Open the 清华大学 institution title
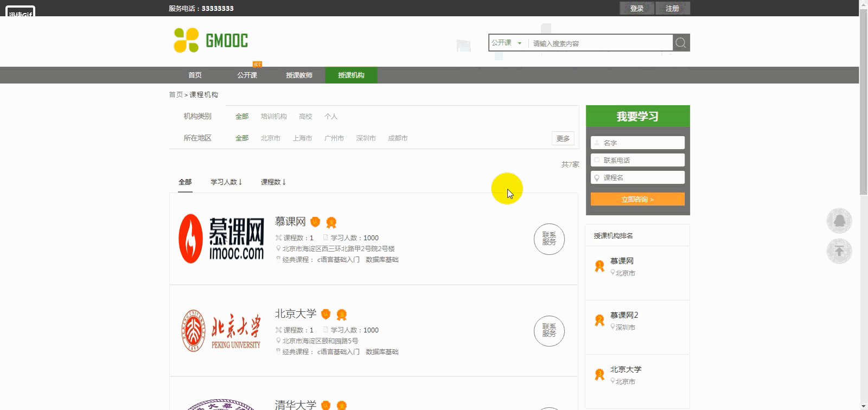Image resolution: width=868 pixels, height=410 pixels. (x=295, y=405)
